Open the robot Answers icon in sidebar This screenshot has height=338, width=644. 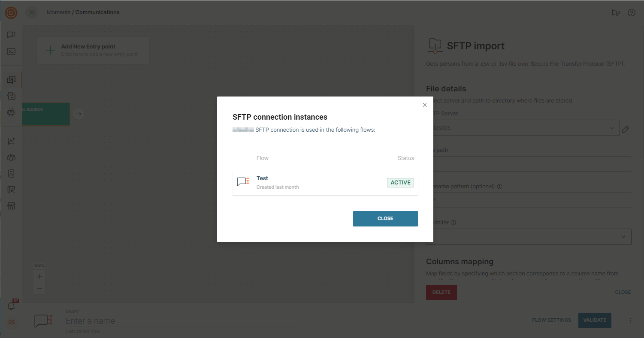11,112
